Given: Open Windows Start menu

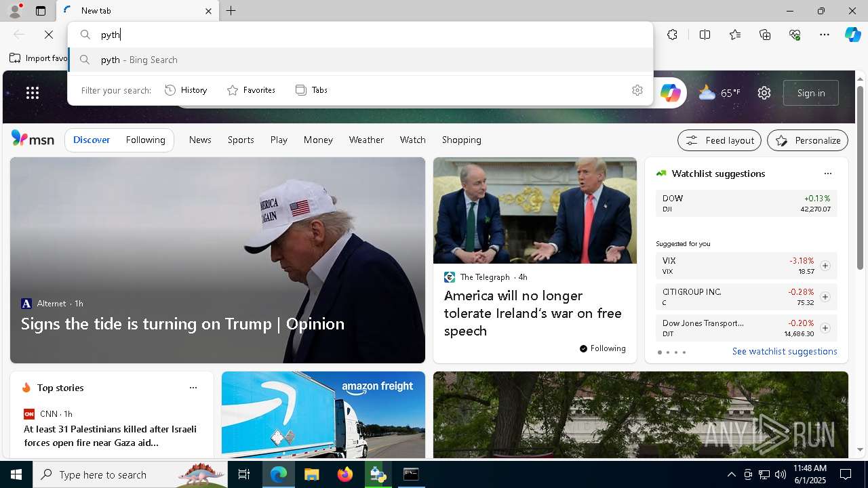Looking at the screenshot, I should [x=16, y=474].
